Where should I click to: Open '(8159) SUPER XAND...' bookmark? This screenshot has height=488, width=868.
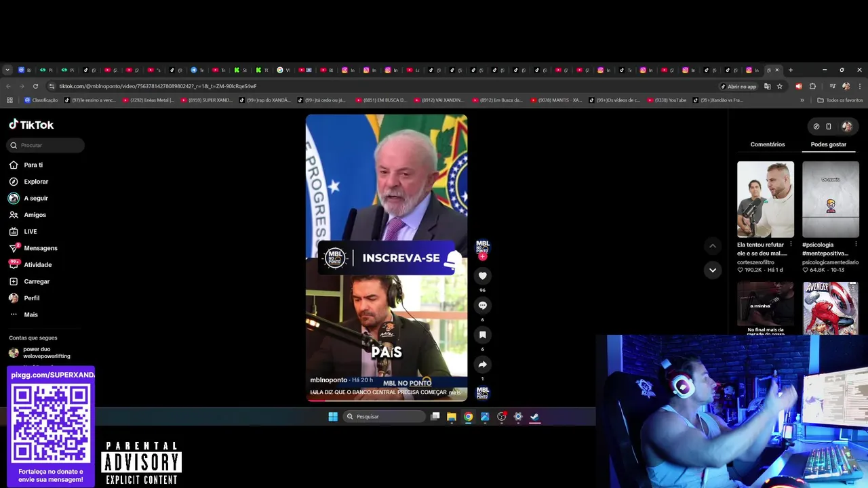point(207,100)
